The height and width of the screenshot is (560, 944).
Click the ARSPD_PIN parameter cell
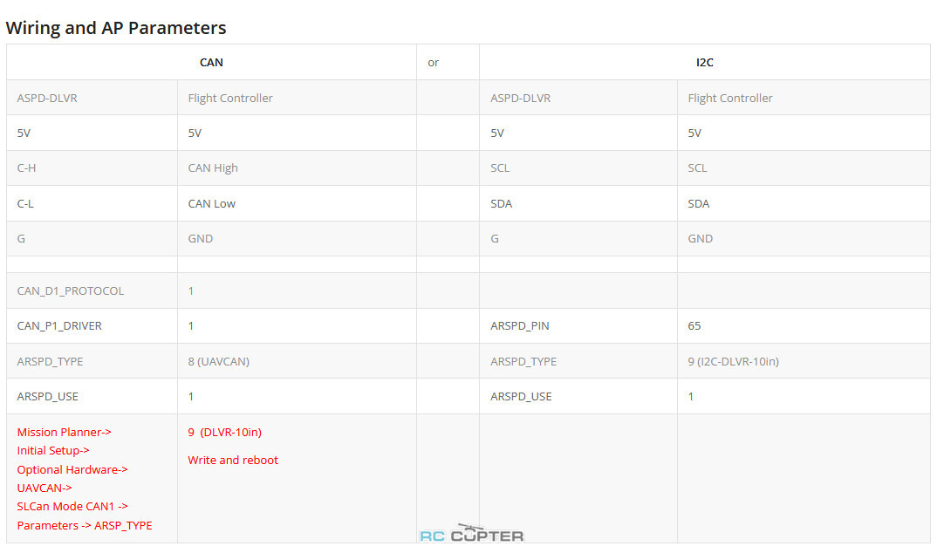click(x=578, y=325)
